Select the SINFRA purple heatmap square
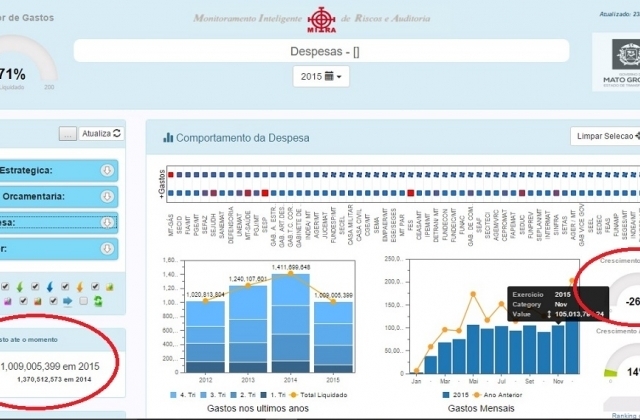 (x=556, y=193)
